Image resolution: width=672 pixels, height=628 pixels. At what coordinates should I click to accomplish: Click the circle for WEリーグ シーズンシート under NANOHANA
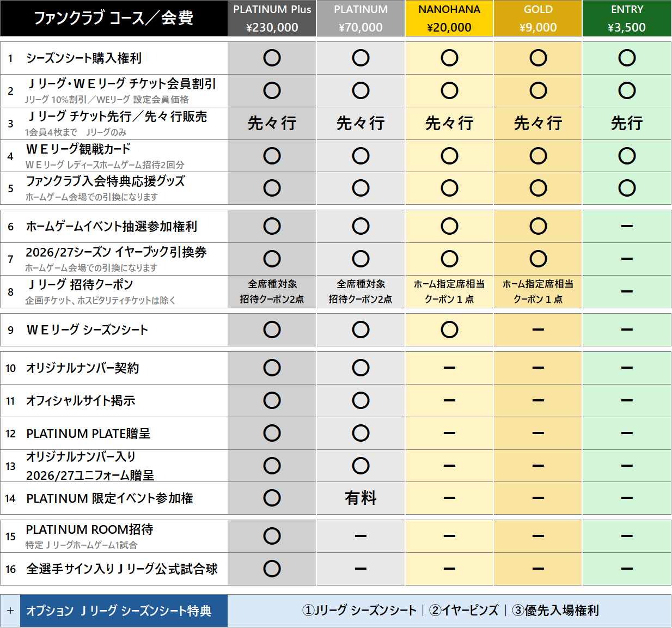point(449,330)
